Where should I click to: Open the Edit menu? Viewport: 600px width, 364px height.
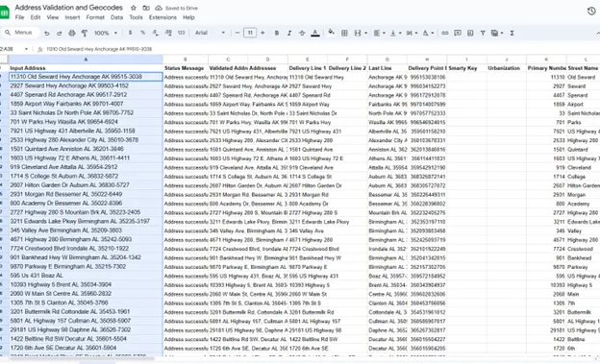click(36, 17)
